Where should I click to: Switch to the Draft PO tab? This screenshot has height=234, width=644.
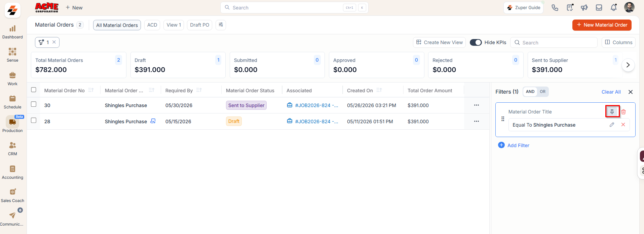(199, 25)
